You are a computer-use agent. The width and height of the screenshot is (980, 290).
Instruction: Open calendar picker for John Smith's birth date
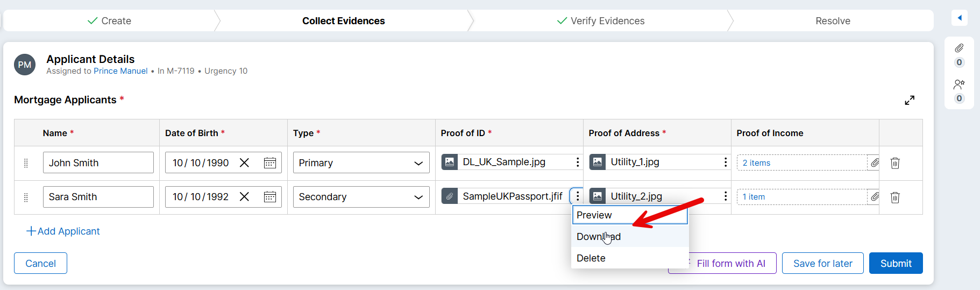(x=270, y=163)
